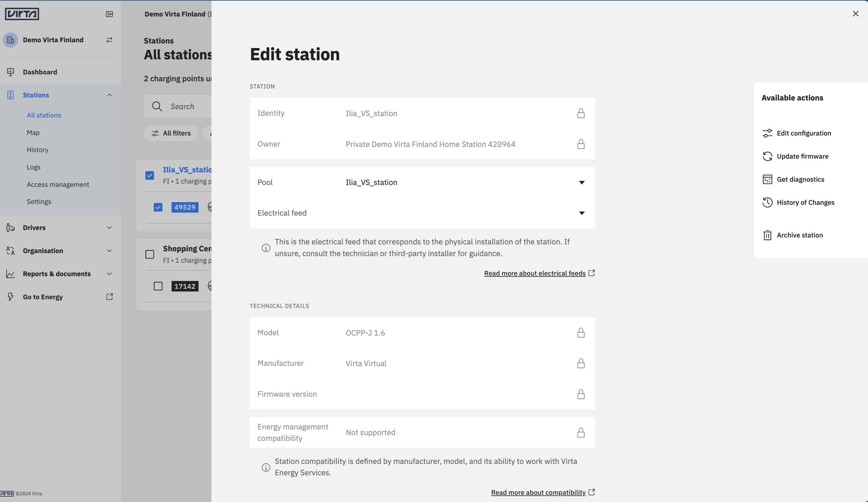Screen dimensions: 868x502
Task: Open Read more about compatibility link
Action: point(538,492)
